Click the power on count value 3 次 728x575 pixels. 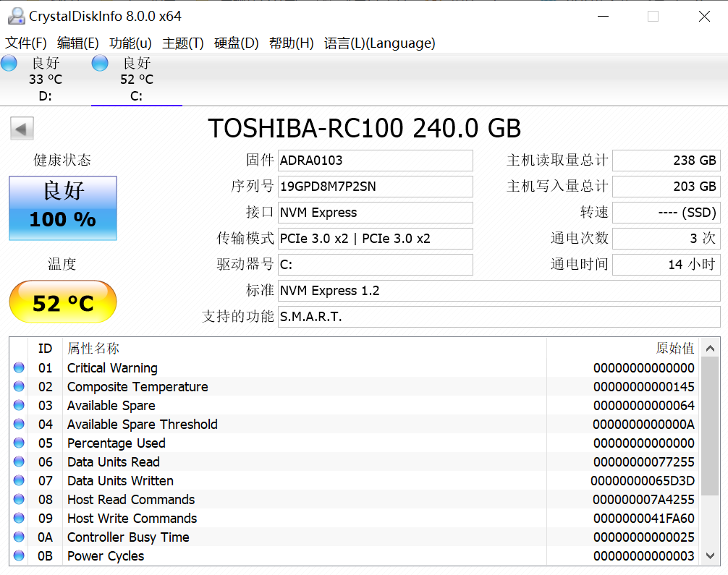click(x=666, y=239)
